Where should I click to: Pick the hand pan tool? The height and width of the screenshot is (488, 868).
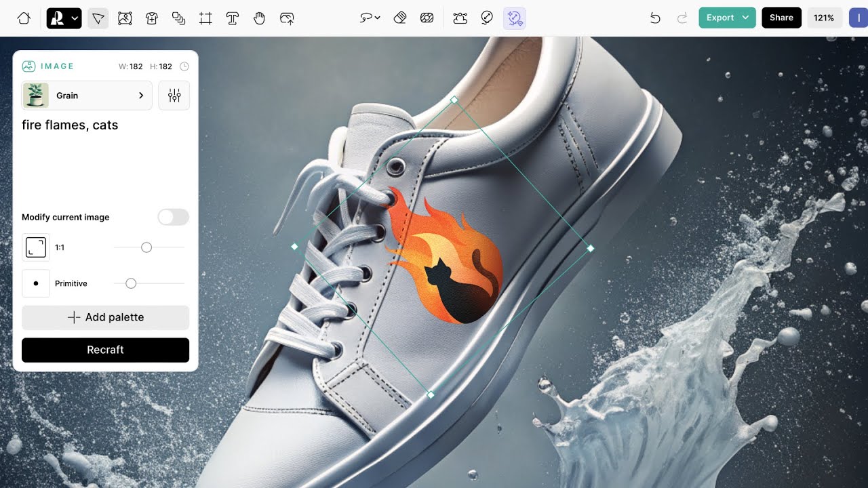pos(259,18)
